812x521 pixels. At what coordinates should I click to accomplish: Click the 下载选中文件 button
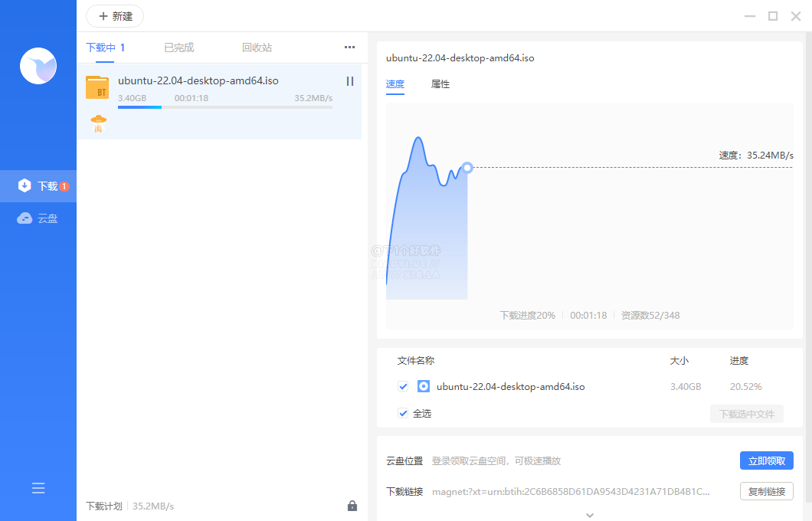click(x=747, y=414)
